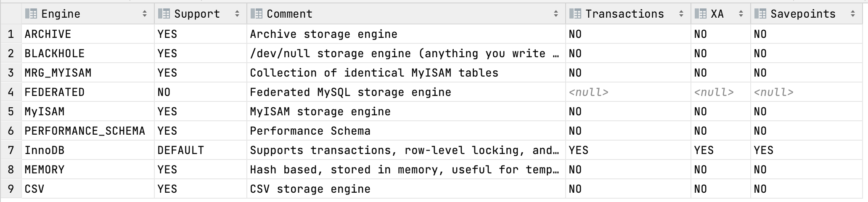
Task: Click the XA column table icon
Action: coord(700,14)
